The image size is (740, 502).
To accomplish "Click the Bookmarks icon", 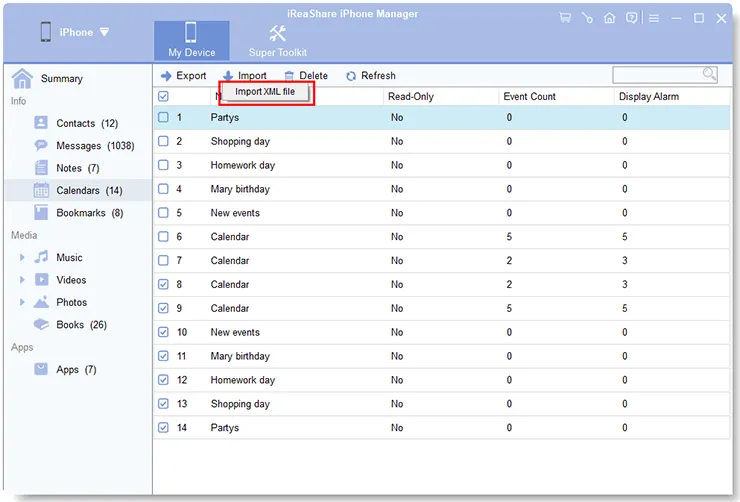I will coord(41,212).
